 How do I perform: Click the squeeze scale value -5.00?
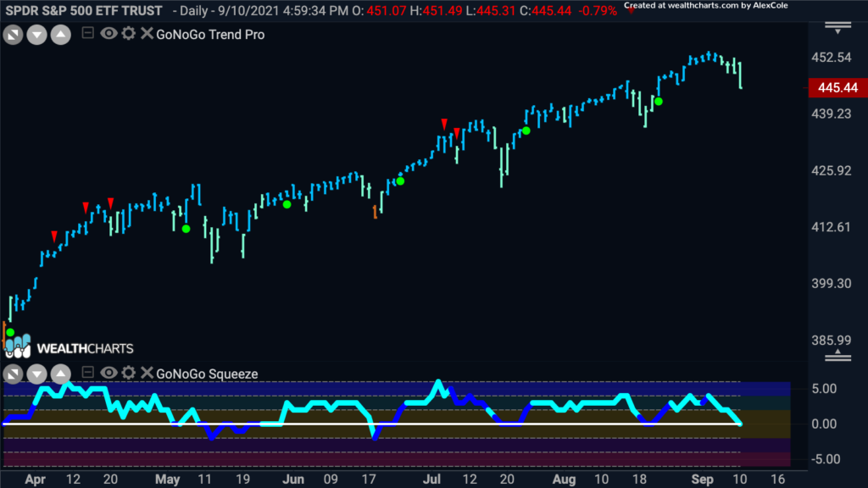(x=824, y=459)
